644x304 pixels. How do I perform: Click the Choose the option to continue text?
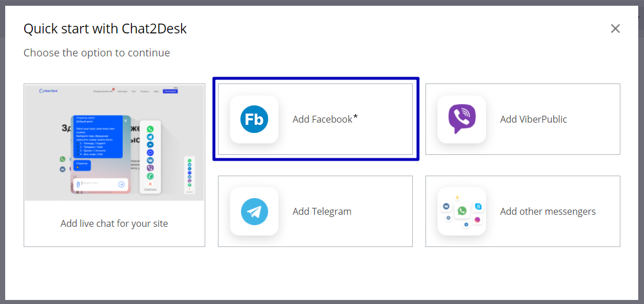click(96, 53)
